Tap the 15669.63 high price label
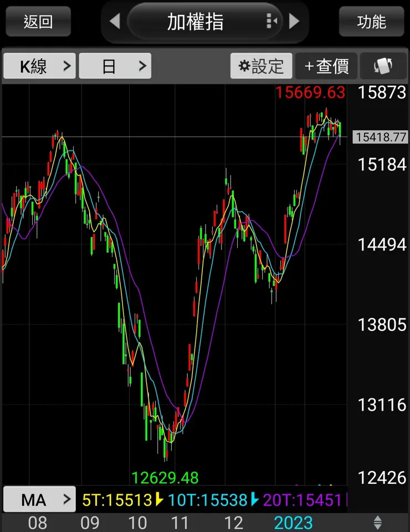The image size is (410, 532). tap(310, 93)
